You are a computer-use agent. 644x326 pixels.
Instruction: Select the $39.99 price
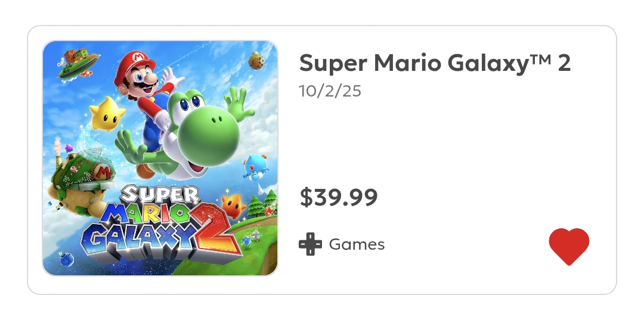(x=338, y=197)
